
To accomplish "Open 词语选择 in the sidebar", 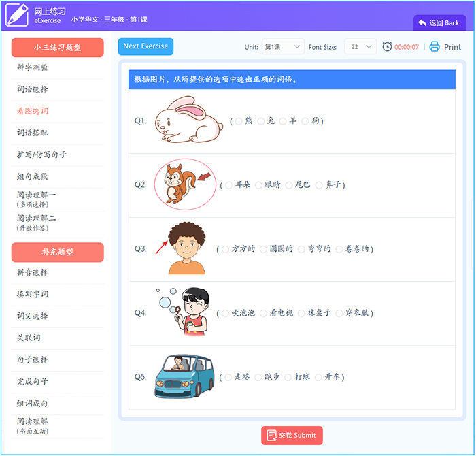I will pos(33,89).
